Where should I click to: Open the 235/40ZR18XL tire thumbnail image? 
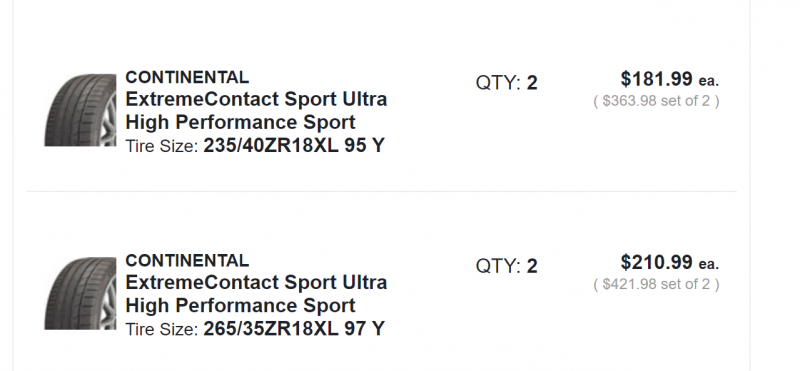[x=80, y=110]
